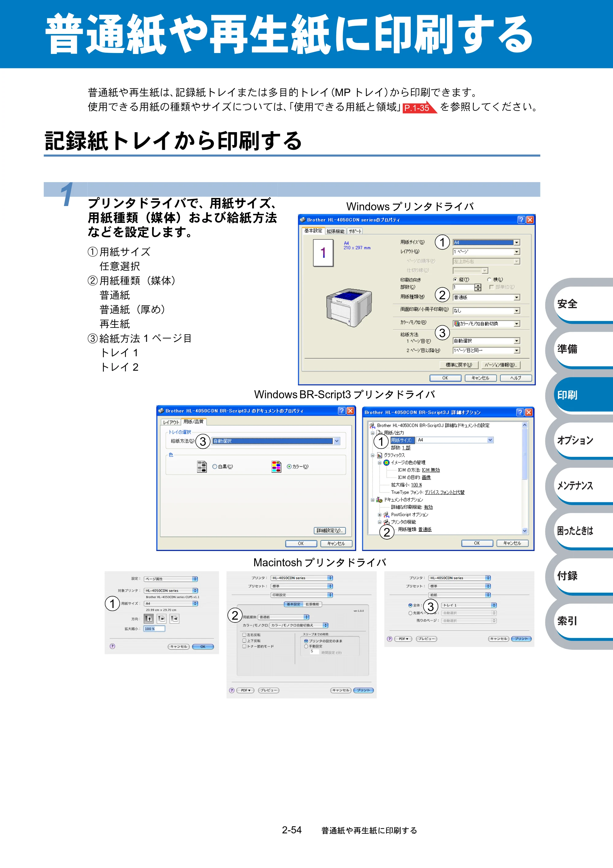Select the rightmost rotated landscape orientation icon
The height and width of the screenshot is (868, 613).
pos(174,618)
